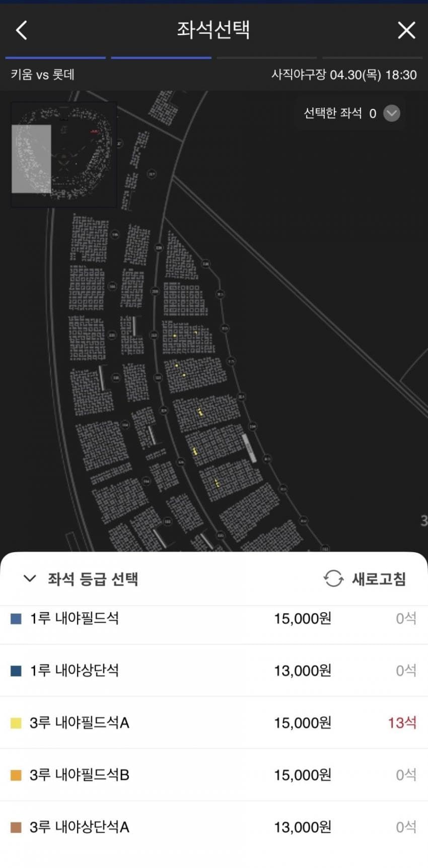Click the blue 1루 내야필드석 color swatch
The image size is (428, 868).
pyautogui.click(x=16, y=619)
